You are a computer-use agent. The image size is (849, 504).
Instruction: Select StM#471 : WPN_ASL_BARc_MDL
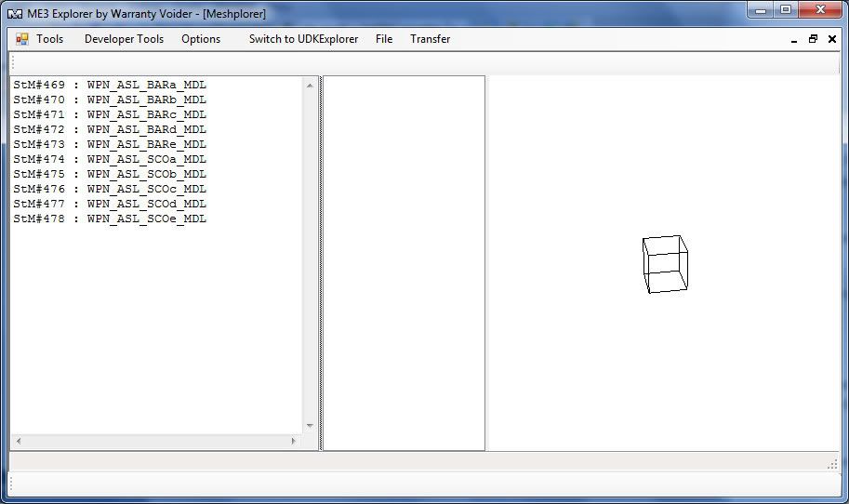(110, 114)
